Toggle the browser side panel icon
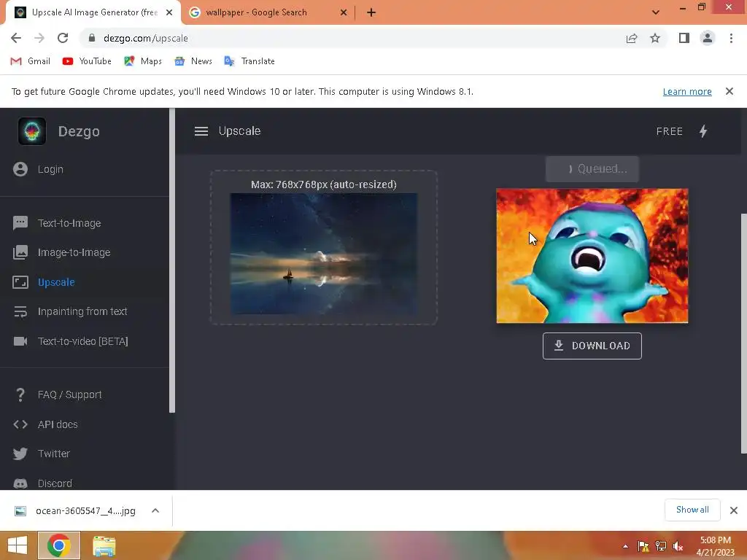This screenshot has width=747, height=560. coord(684,38)
